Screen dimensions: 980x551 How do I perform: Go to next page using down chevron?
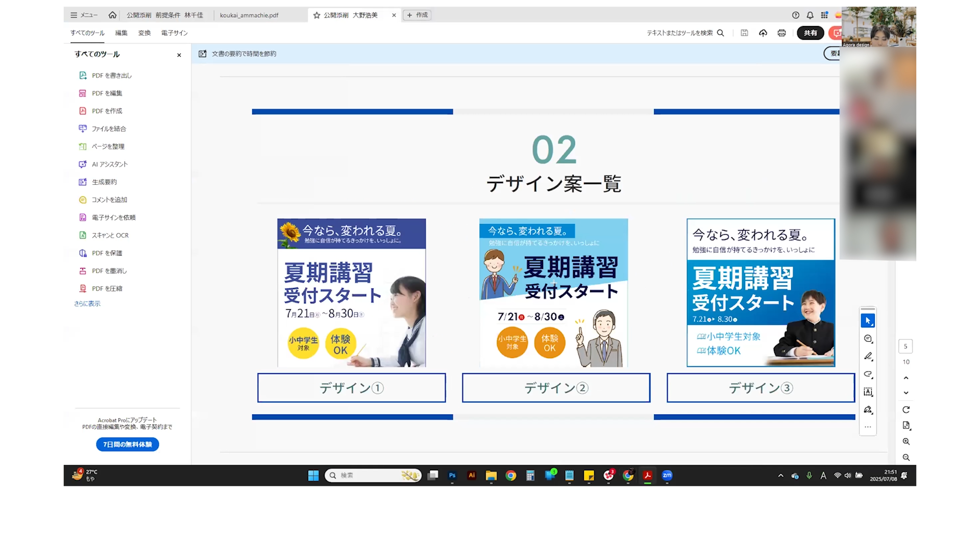click(x=906, y=393)
